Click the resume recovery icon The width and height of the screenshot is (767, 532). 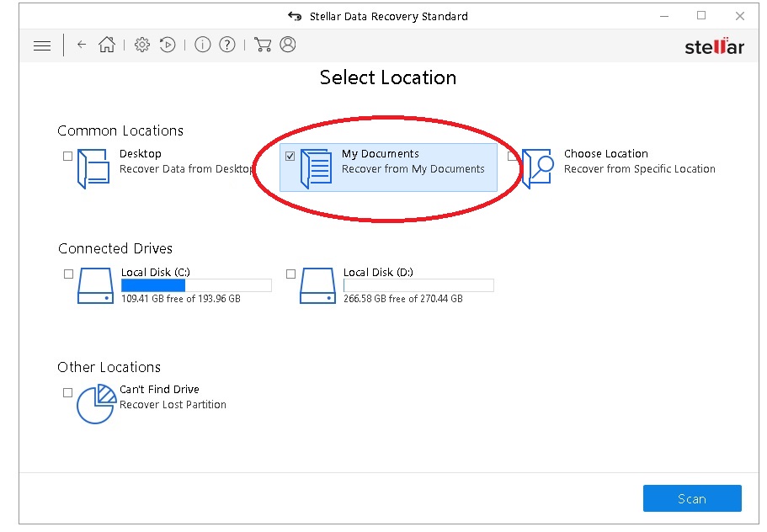(x=168, y=45)
